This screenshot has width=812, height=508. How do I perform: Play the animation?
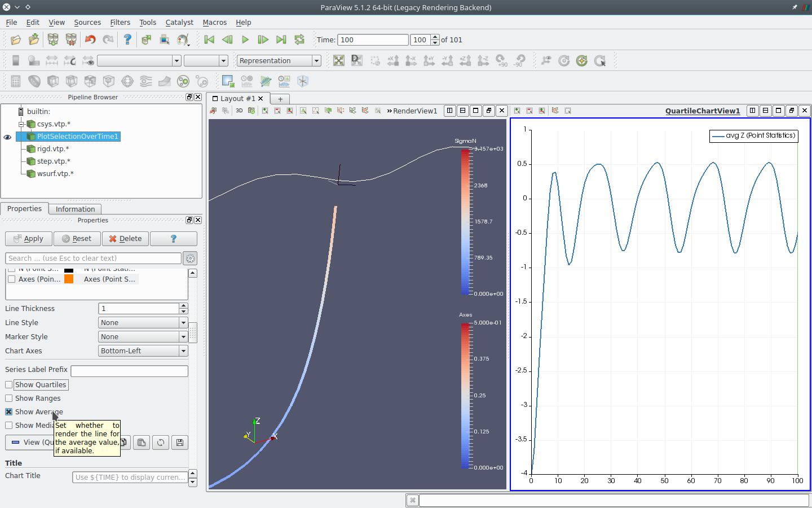(245, 40)
